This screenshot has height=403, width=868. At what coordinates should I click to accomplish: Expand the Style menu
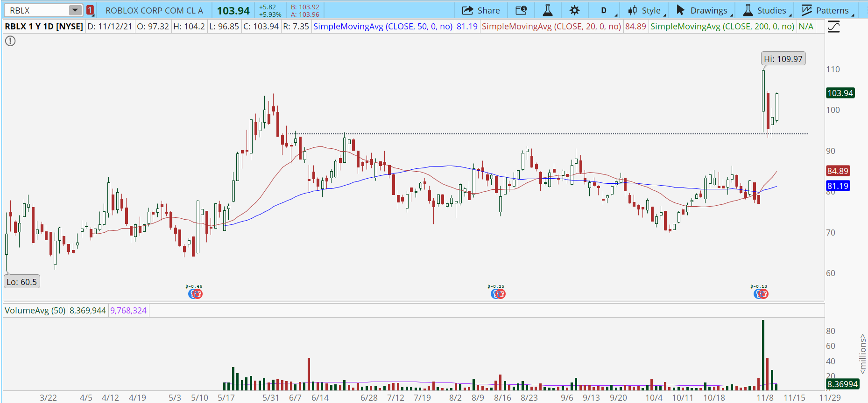647,10
